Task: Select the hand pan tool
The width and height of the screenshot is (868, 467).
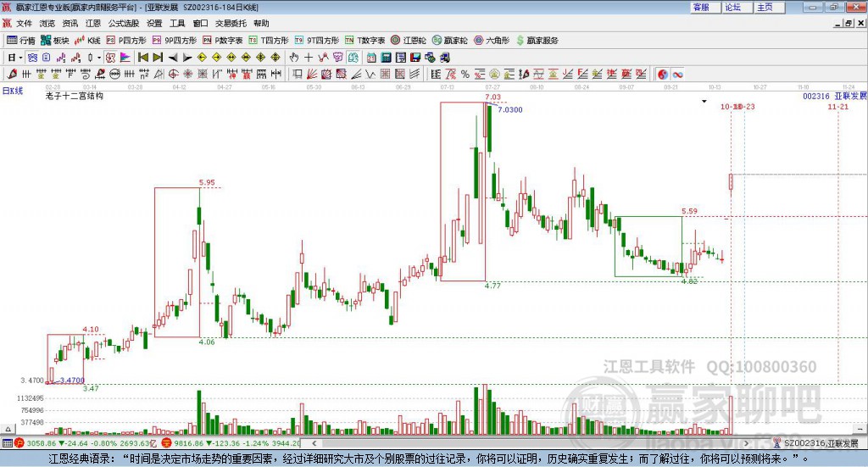Action: (x=294, y=58)
